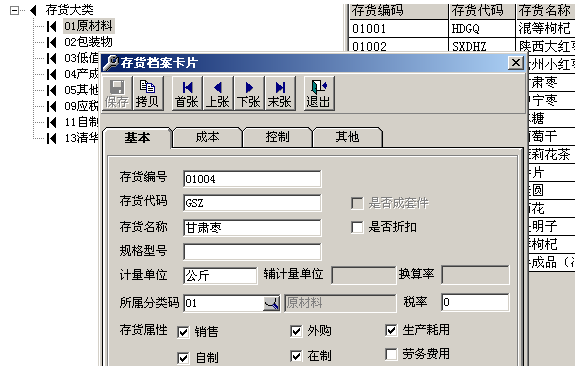Screen dimensions: 575x368
Task: Click the 存货代码 column header
Action: click(x=482, y=11)
